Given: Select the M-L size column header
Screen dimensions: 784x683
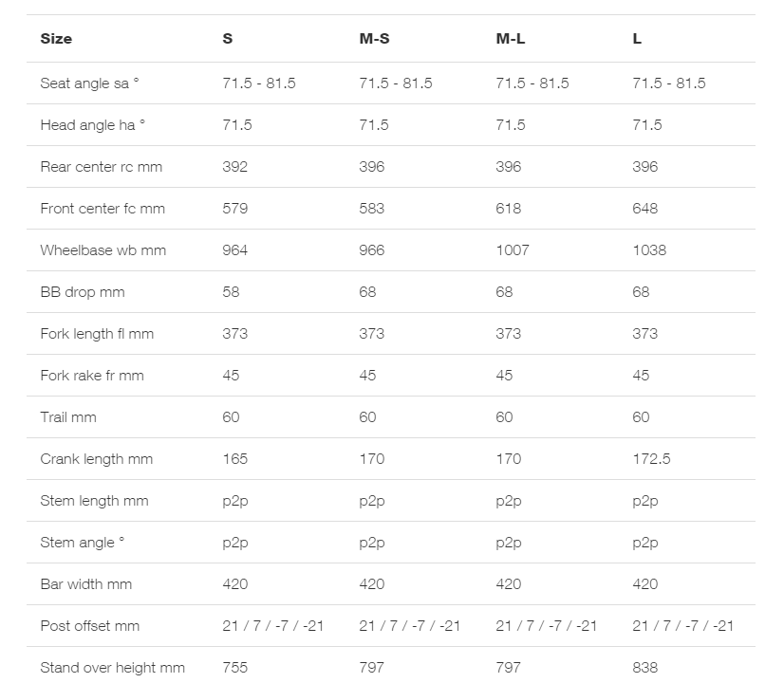Looking at the screenshot, I should pos(511,39).
